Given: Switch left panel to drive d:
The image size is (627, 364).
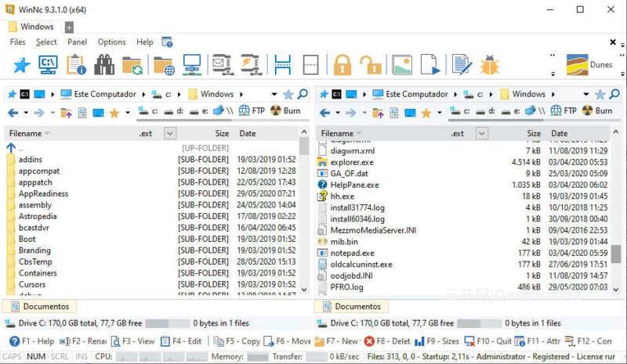Looking at the screenshot, I should coord(174,111).
